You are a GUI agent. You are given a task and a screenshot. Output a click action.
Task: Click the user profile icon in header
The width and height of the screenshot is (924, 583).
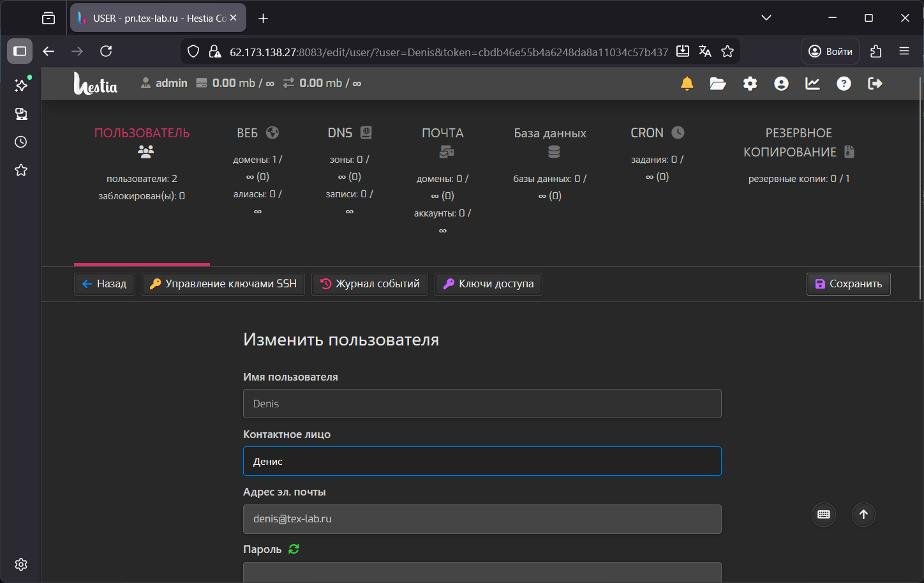point(781,84)
